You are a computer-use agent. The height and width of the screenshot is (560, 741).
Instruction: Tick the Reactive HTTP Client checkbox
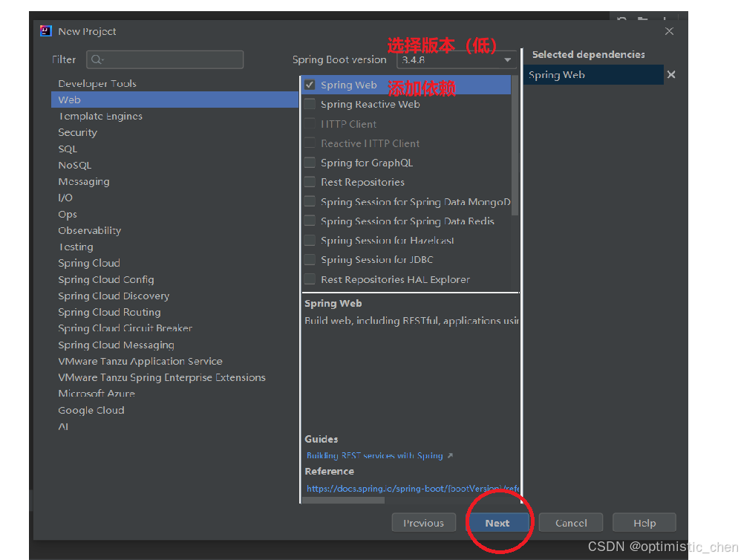tap(310, 143)
